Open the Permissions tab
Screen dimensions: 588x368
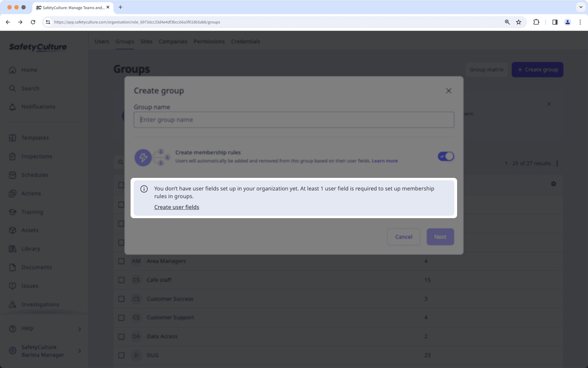[209, 41]
